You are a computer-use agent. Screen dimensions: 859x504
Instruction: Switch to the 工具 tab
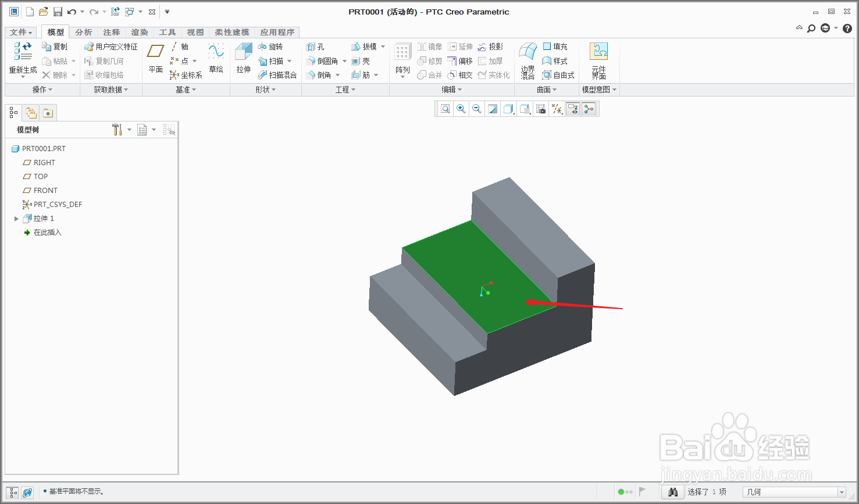click(x=167, y=32)
